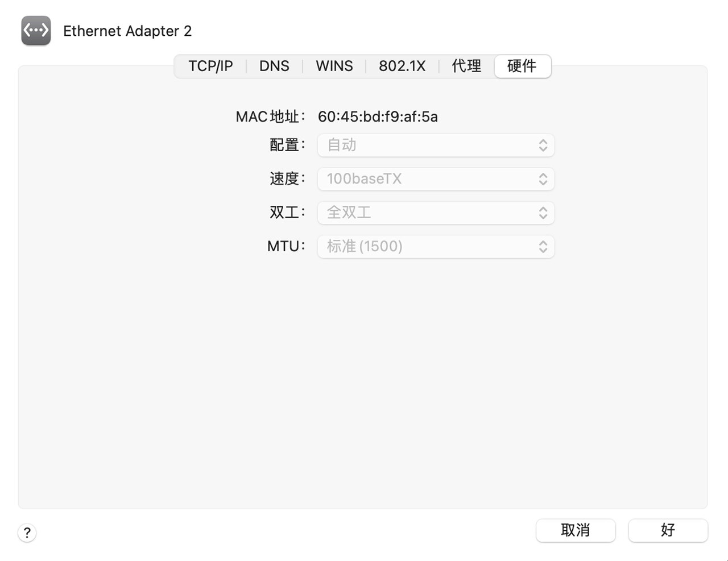Click the 配置 dropdown chevron arrows
This screenshot has width=728, height=561.
[x=543, y=145]
